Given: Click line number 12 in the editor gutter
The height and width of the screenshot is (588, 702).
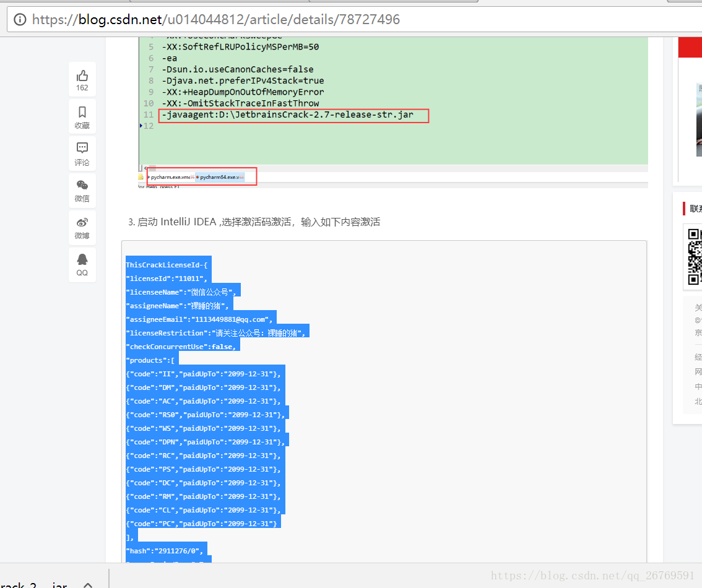Looking at the screenshot, I should click(148, 126).
